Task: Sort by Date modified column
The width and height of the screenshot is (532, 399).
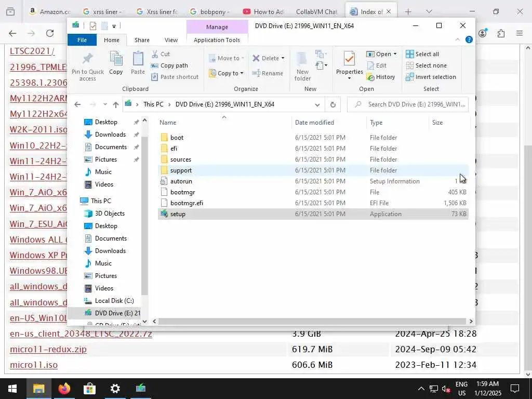Action: [329, 123]
